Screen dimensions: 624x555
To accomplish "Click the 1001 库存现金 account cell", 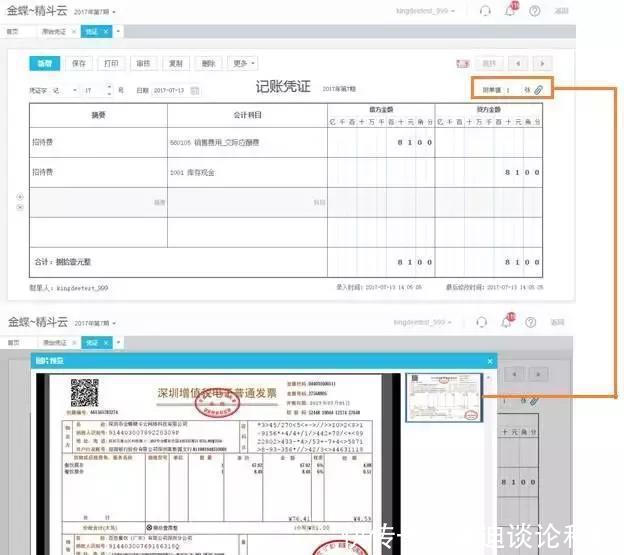I will point(247,172).
